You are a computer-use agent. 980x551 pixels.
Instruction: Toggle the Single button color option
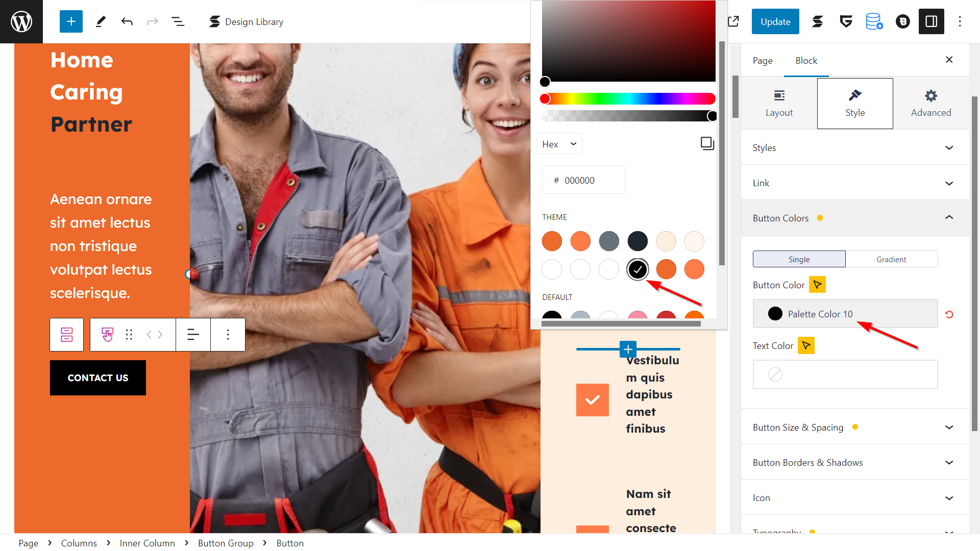[x=799, y=258]
